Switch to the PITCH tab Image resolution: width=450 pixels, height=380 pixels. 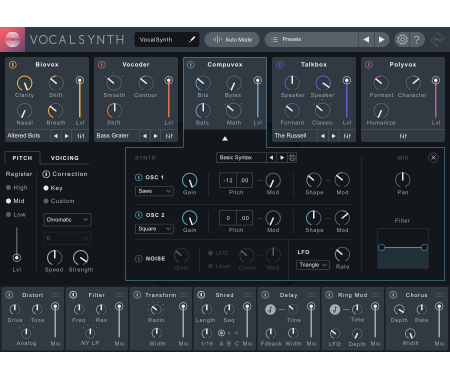pos(22,158)
